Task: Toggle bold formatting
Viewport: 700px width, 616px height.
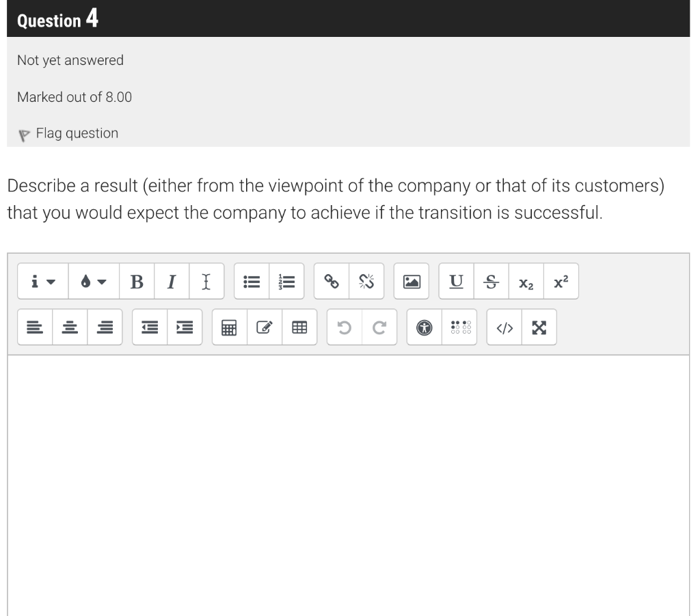Action: click(x=137, y=281)
